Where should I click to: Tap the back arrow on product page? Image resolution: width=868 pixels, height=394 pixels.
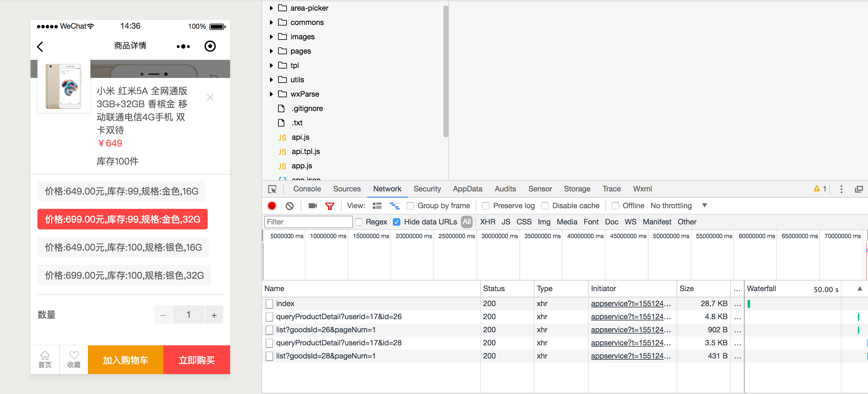[40, 46]
